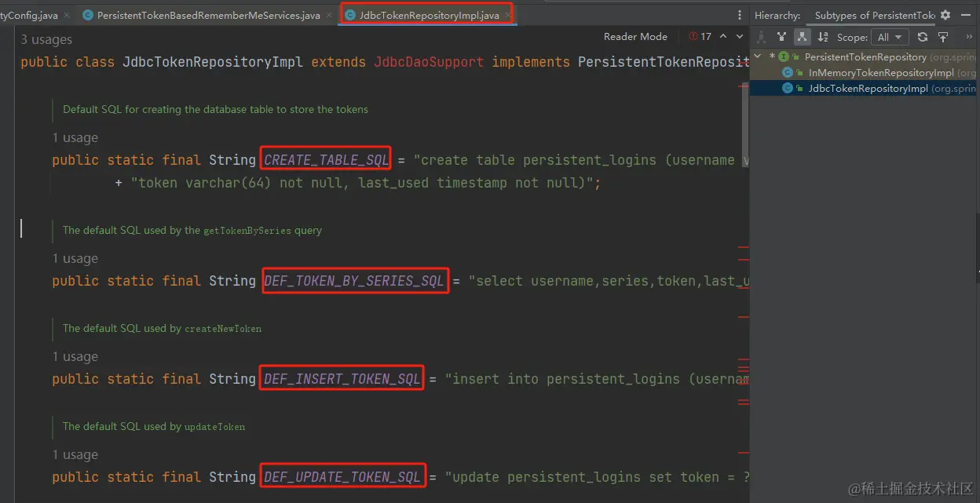
Task: Click the DEF_TOKEN_BY_SERIES_SQL constant name
Action: coord(354,281)
